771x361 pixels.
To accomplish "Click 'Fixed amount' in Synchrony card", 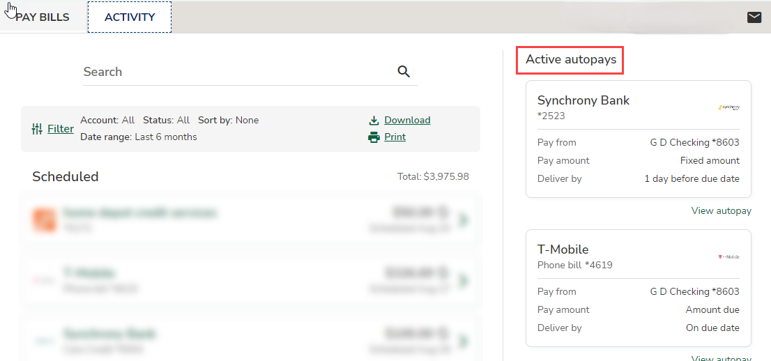I will tap(710, 161).
